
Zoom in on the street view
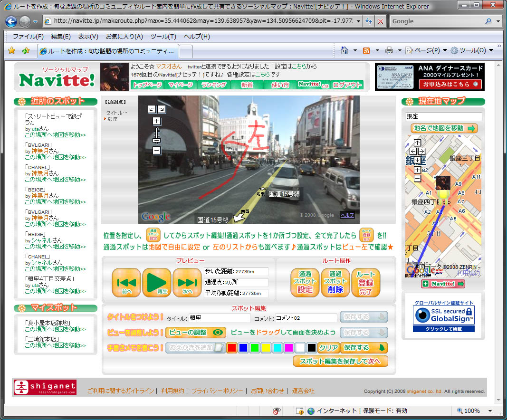coord(157,121)
